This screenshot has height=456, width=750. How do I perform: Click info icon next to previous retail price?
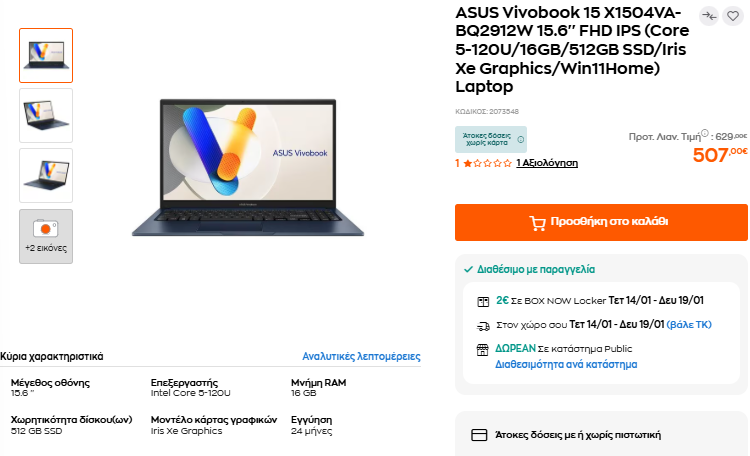(705, 133)
